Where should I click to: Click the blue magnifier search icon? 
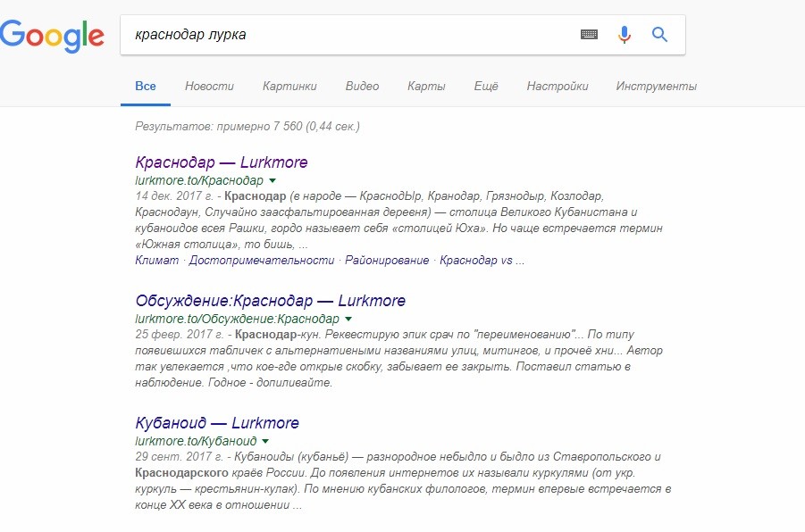point(659,35)
